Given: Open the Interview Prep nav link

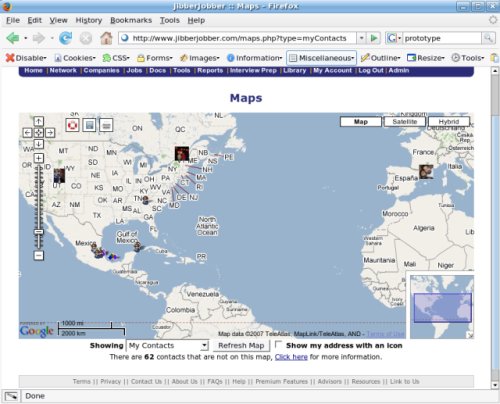Looking at the screenshot, I should (x=253, y=70).
